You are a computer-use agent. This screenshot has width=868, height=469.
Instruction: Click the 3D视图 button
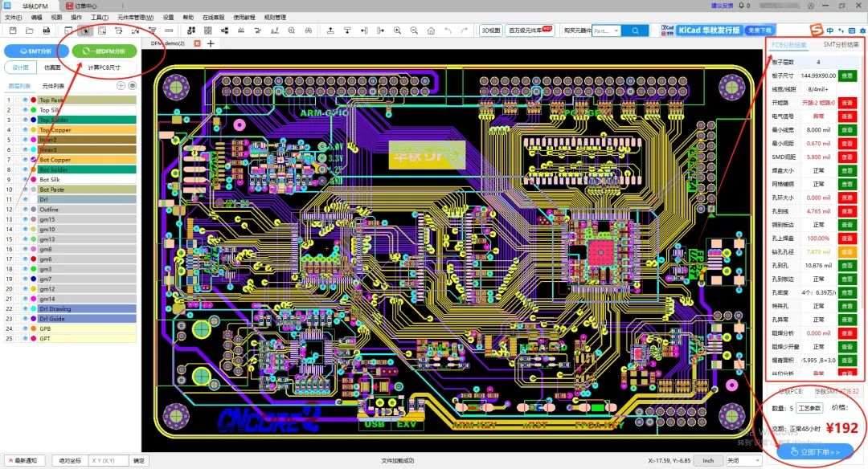point(490,31)
